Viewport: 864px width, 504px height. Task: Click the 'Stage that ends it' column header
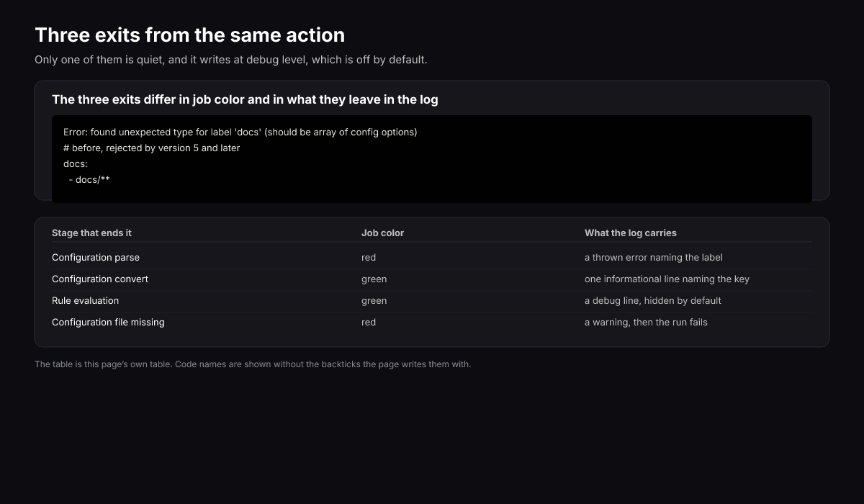91,233
